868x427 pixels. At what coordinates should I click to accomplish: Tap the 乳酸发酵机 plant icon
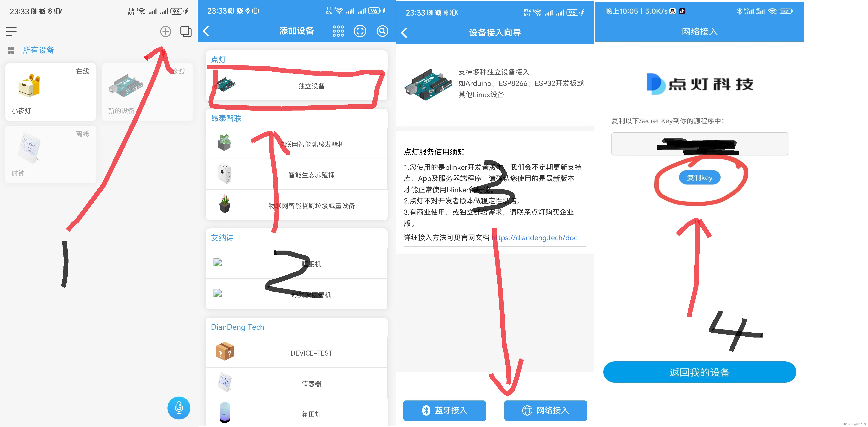coord(224,142)
